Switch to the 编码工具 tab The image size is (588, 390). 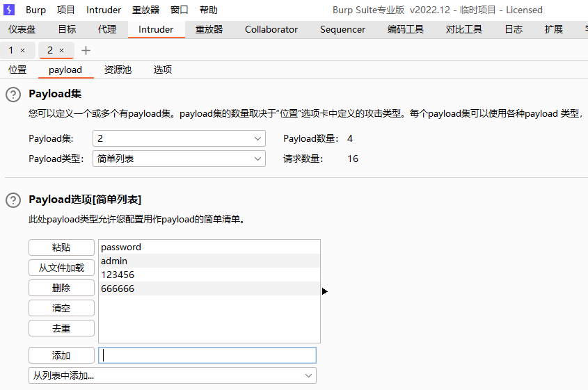click(x=406, y=29)
